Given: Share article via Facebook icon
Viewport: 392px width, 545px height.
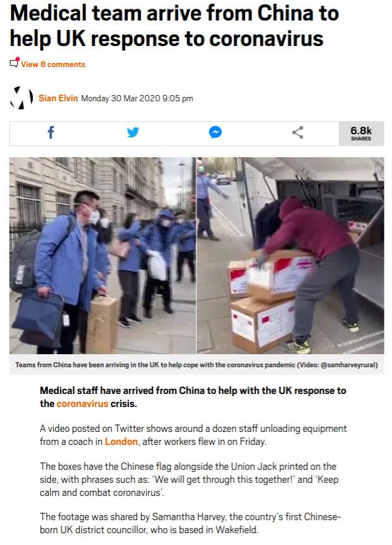Looking at the screenshot, I should [51, 132].
